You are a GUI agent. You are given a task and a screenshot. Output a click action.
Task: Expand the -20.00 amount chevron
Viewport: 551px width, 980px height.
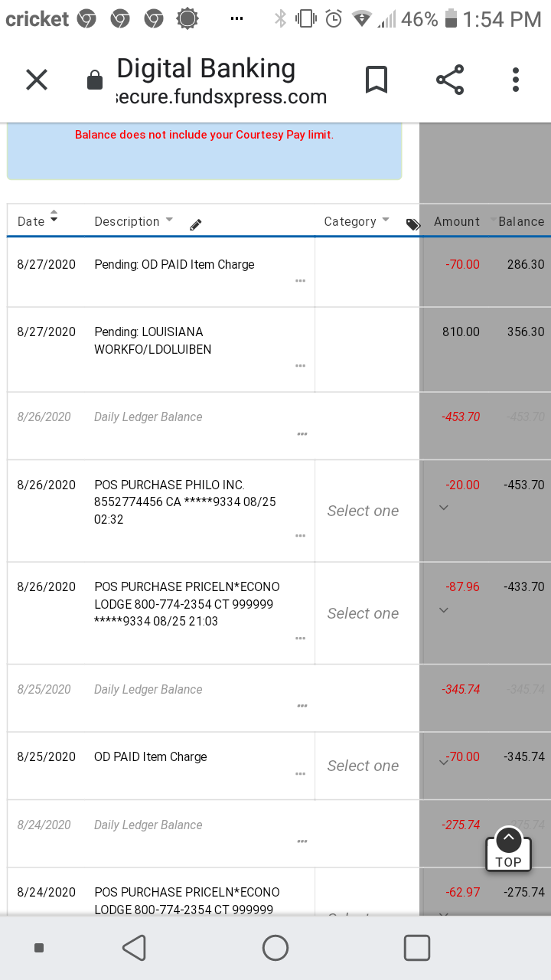[x=443, y=508]
